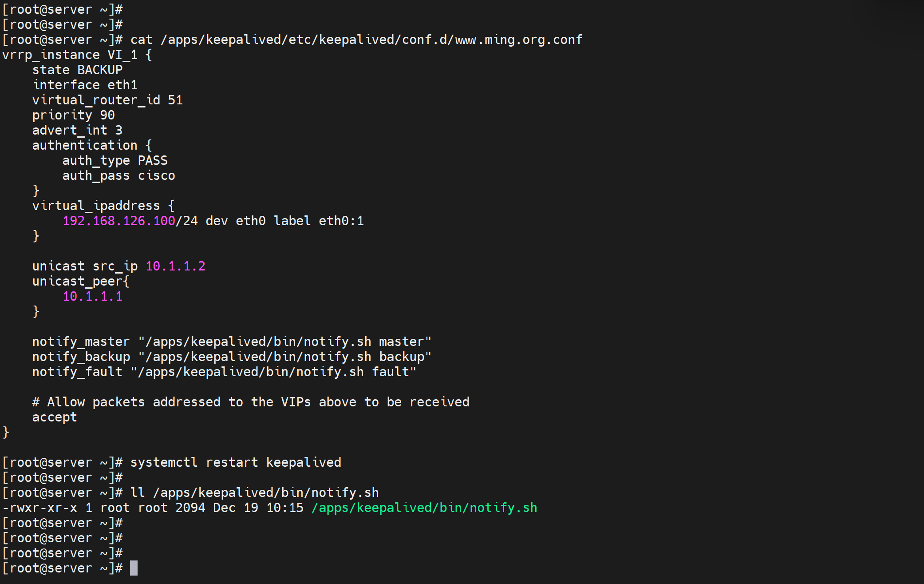Click the 'label eth0:1' text
The width and height of the screenshot is (924, 584).
click(319, 221)
